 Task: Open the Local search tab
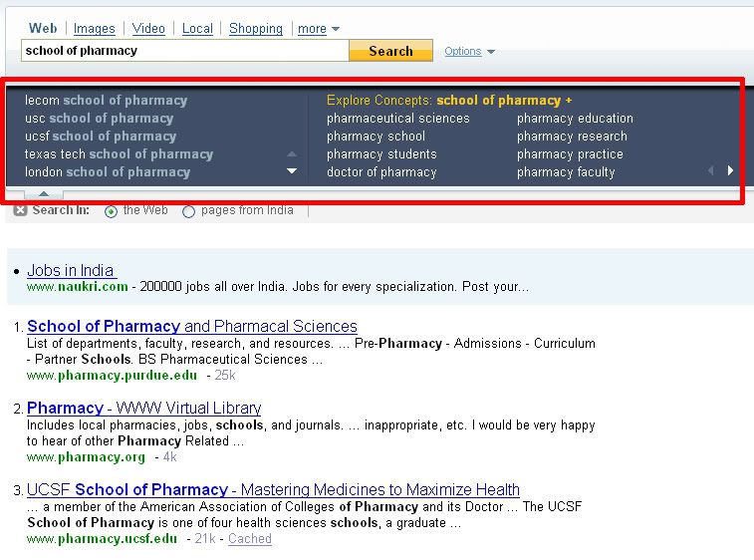197,28
